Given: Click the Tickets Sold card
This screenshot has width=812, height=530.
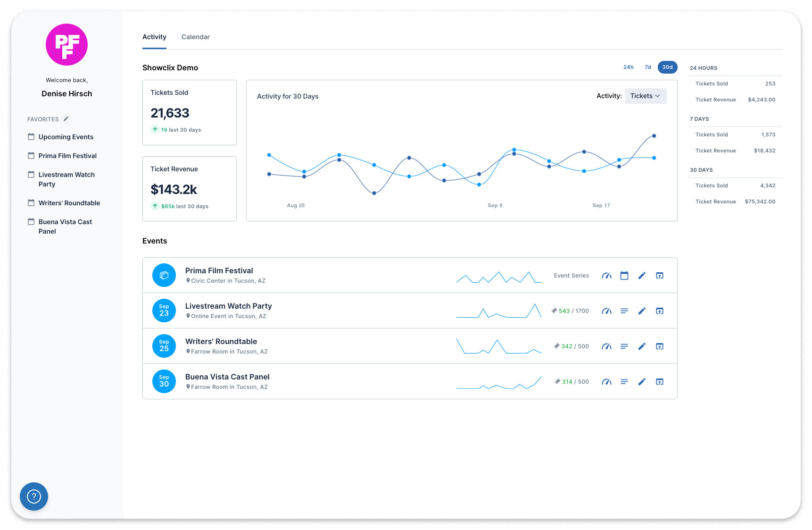Looking at the screenshot, I should [x=189, y=112].
